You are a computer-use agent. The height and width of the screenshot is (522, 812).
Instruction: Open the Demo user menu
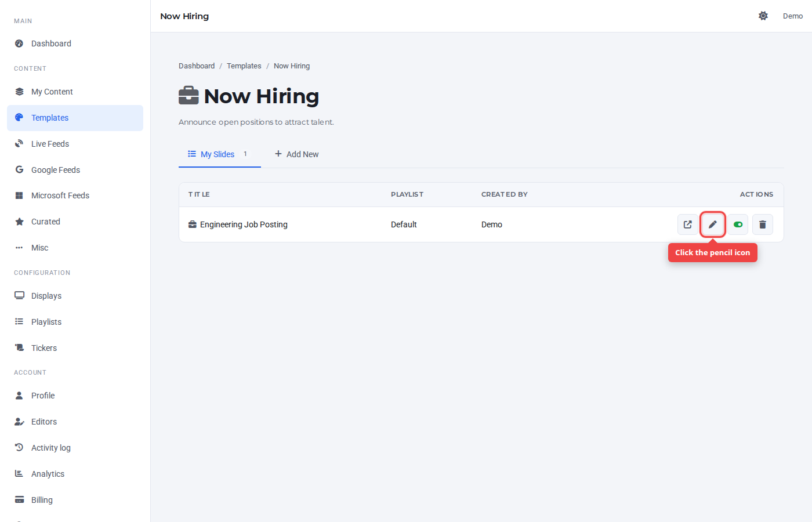point(793,16)
